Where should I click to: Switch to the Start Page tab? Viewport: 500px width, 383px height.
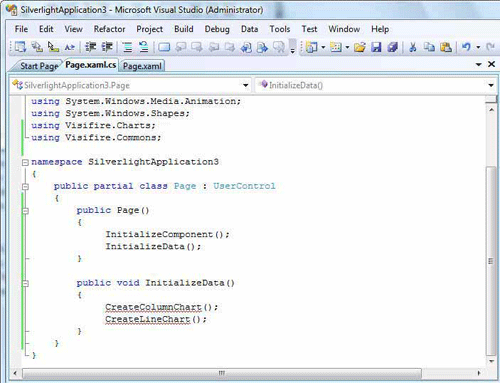coord(39,66)
